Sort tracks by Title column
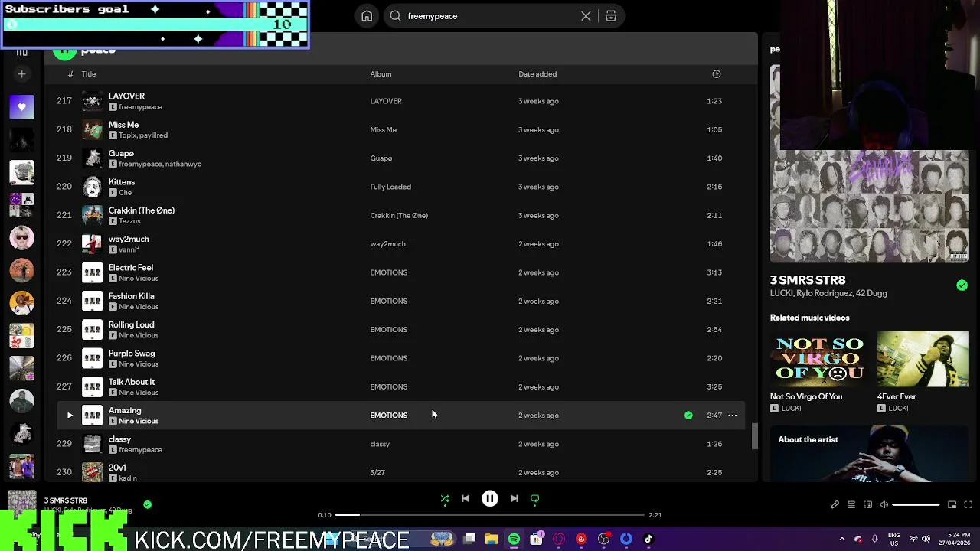Image resolution: width=980 pixels, height=551 pixels. pyautogui.click(x=89, y=74)
